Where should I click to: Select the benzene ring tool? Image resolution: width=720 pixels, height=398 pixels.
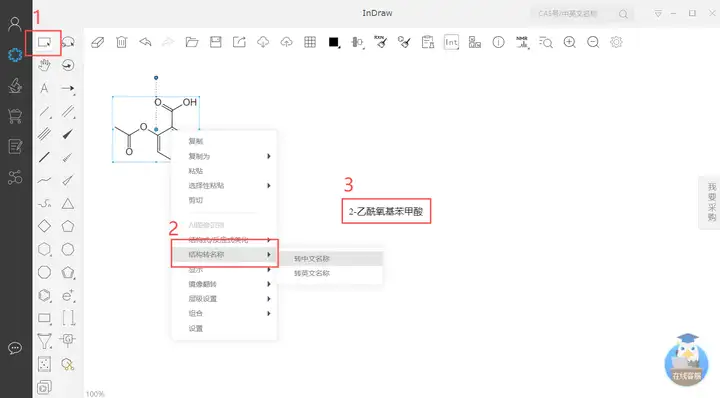pos(44,295)
